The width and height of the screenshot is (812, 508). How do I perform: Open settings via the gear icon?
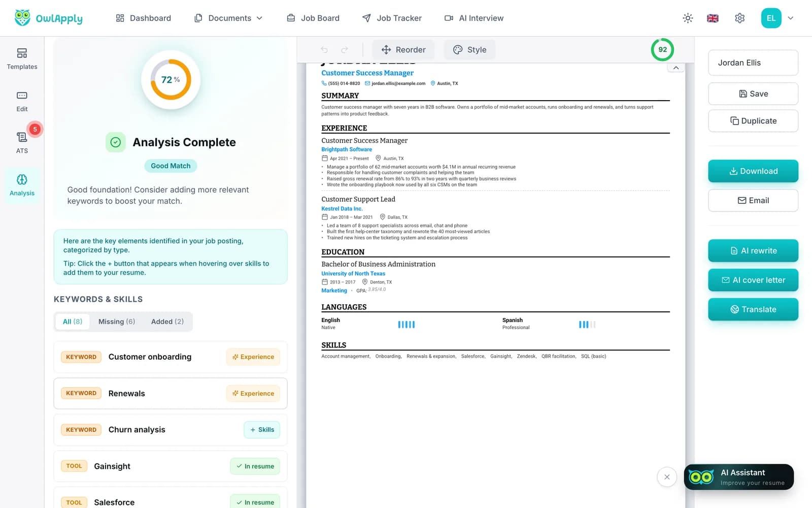pos(739,18)
